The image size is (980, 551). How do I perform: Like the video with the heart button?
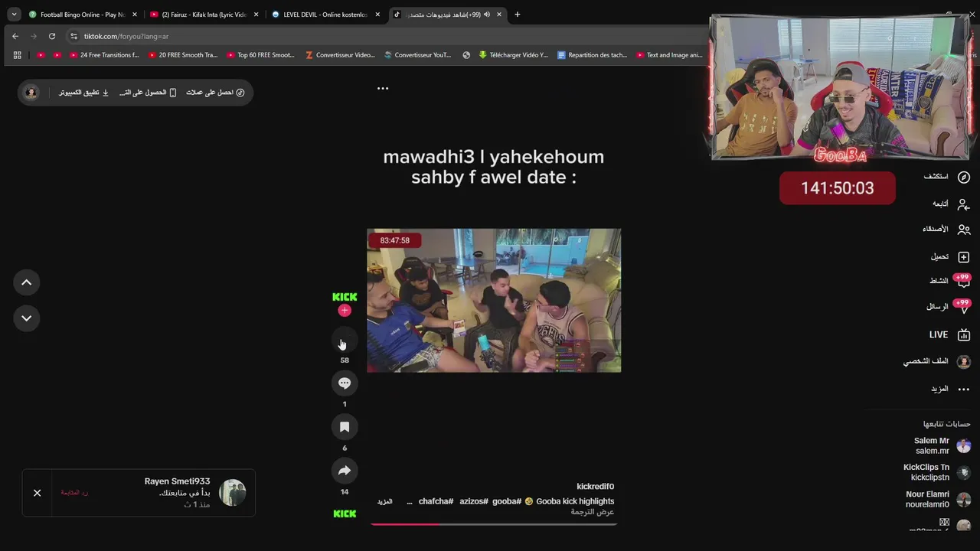tap(344, 339)
